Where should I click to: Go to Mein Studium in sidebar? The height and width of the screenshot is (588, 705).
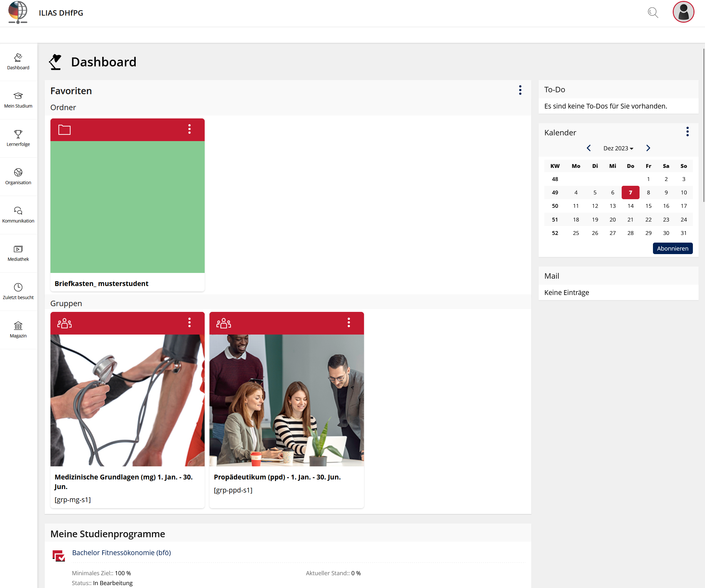(x=18, y=100)
